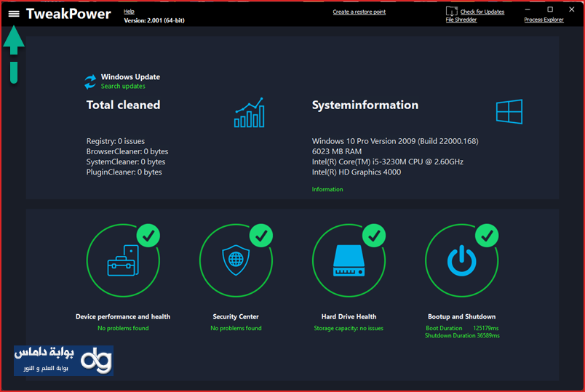Screen dimensions: 585x392
Task: Open the Bootup and Shutdown power icon
Action: tap(462, 260)
